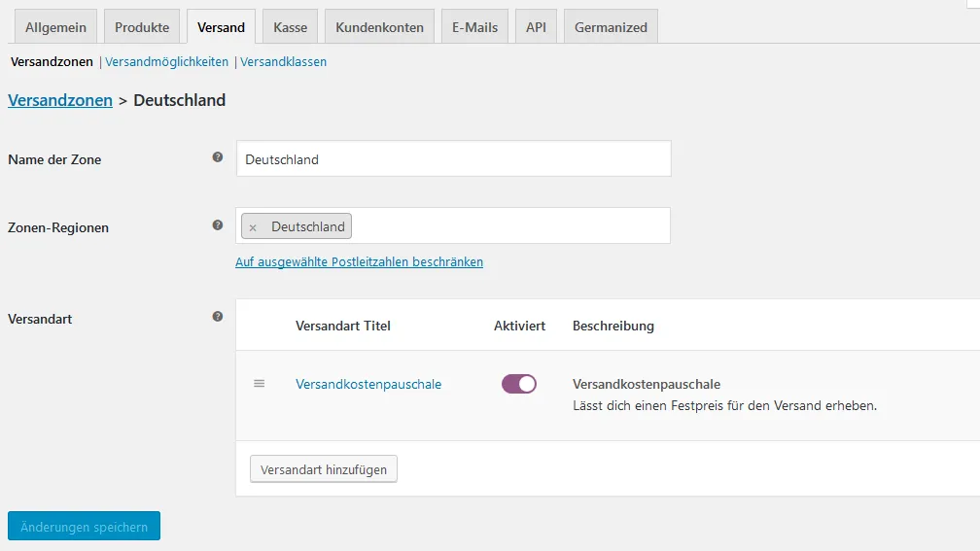Go back via Versandzonen breadcrumb link

pos(60,100)
